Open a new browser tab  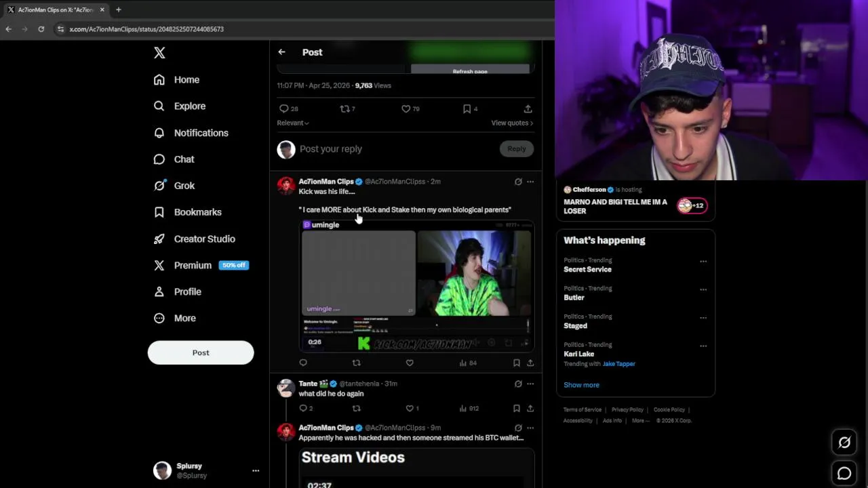(x=118, y=9)
